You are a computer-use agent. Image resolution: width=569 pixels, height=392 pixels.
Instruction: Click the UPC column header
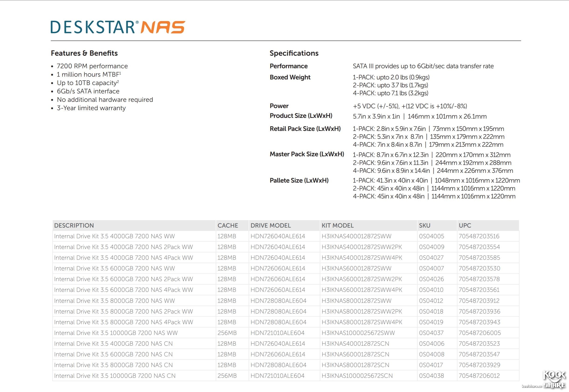tap(465, 225)
